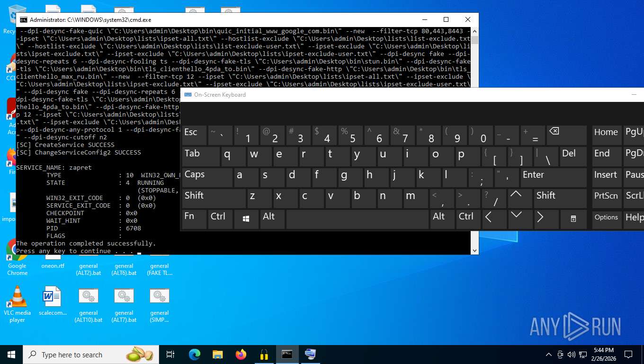This screenshot has width=644, height=364.
Task: Toggle the left Ctrl key
Action: coord(220,219)
